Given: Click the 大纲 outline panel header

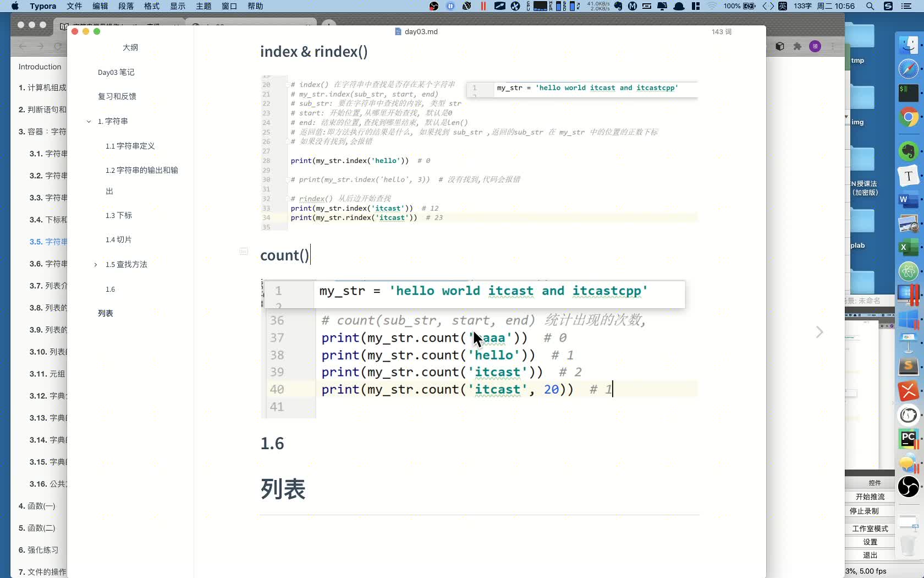Looking at the screenshot, I should pyautogui.click(x=130, y=47).
